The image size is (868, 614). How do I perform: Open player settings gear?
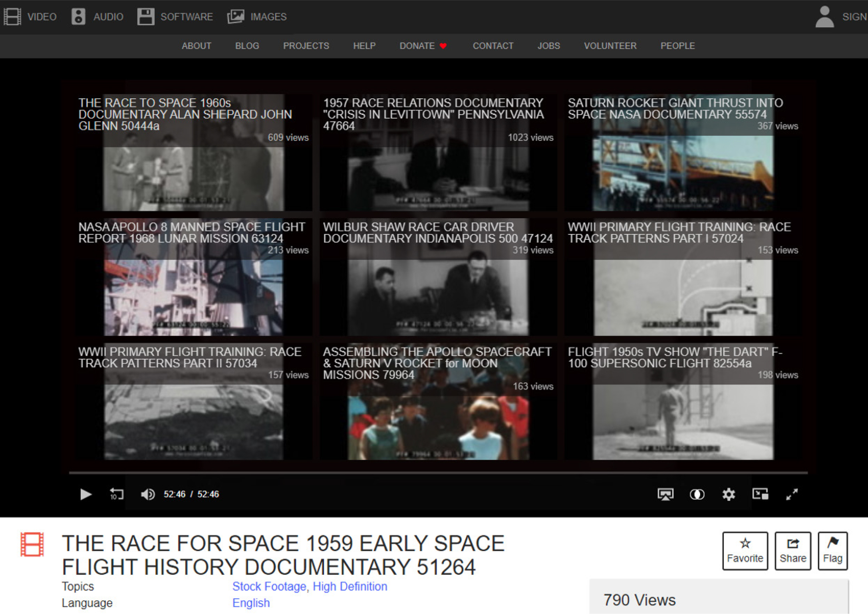[x=729, y=495]
